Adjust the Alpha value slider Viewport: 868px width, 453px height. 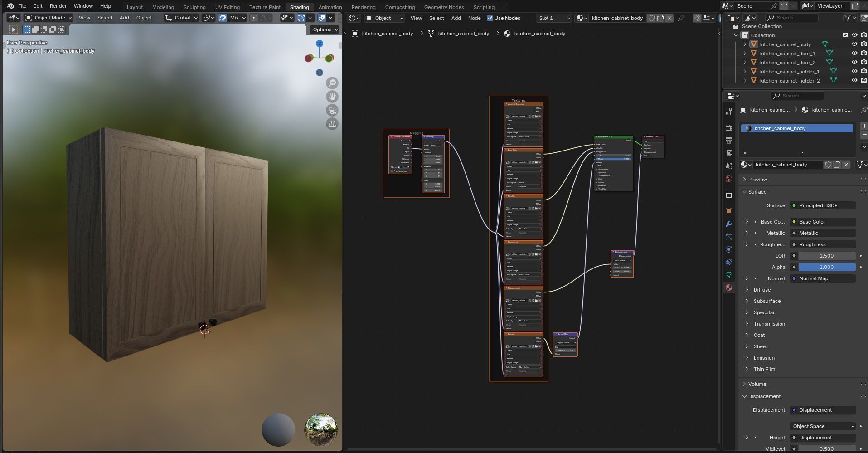(x=826, y=267)
